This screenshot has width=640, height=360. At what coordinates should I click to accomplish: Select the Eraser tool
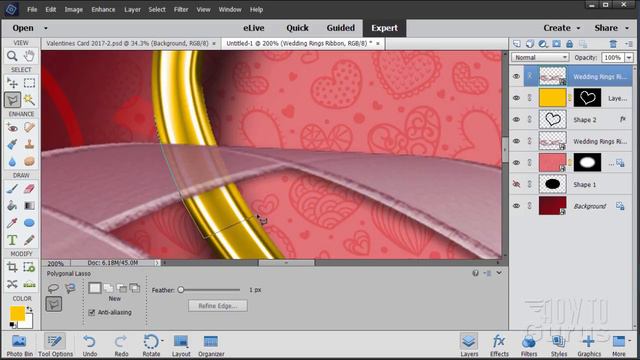(29, 189)
